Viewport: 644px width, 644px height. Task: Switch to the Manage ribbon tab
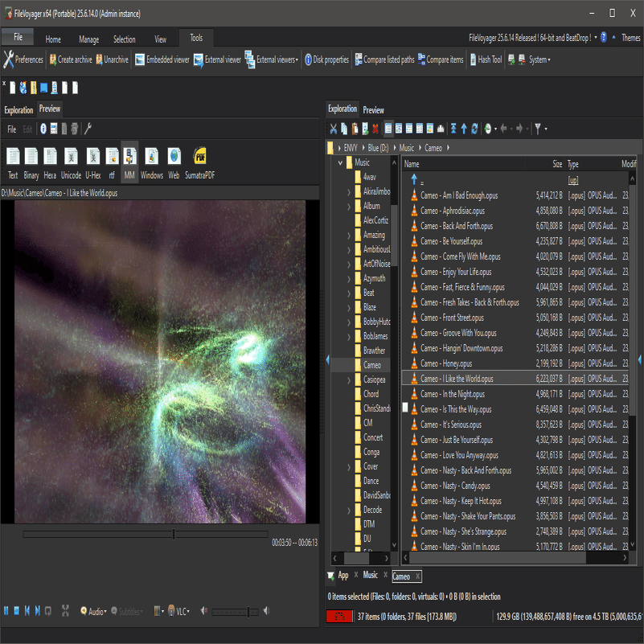click(88, 39)
